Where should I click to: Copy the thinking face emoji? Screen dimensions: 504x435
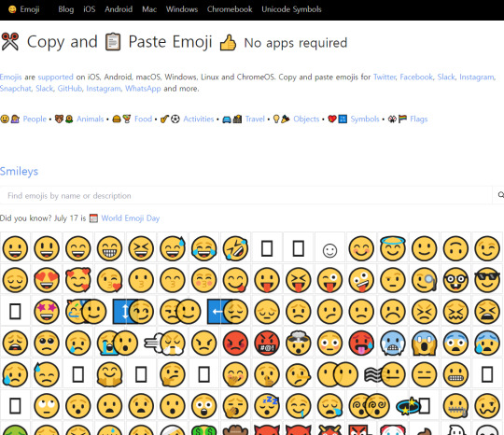(x=173, y=374)
